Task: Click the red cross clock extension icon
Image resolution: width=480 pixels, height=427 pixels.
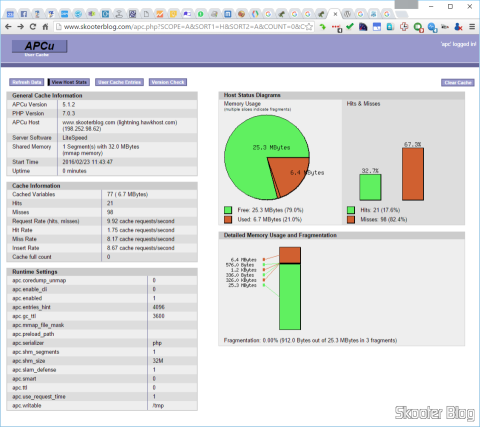Action: (404, 27)
